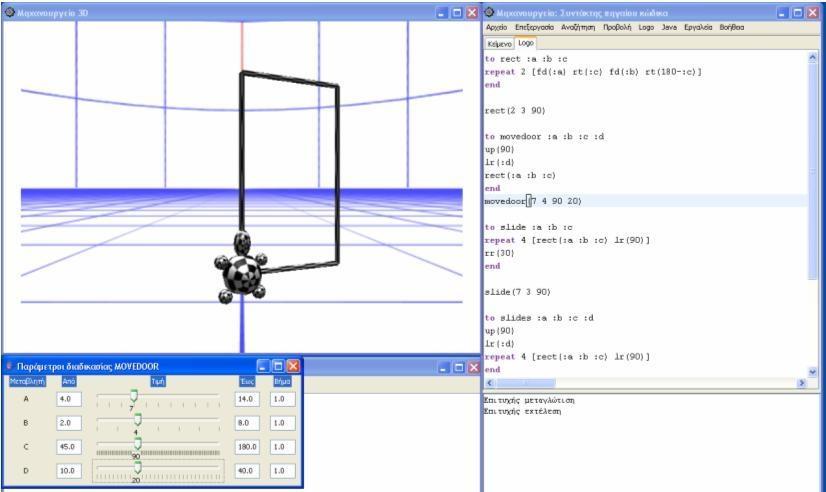The image size is (826, 492).
Task: Click the code editor window title icon
Action: (x=489, y=12)
